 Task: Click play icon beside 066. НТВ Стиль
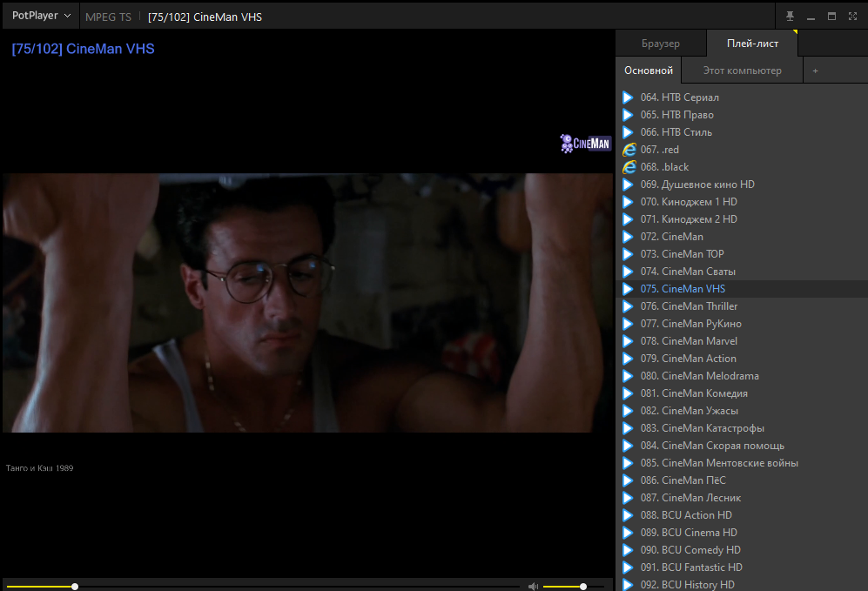[x=628, y=132]
